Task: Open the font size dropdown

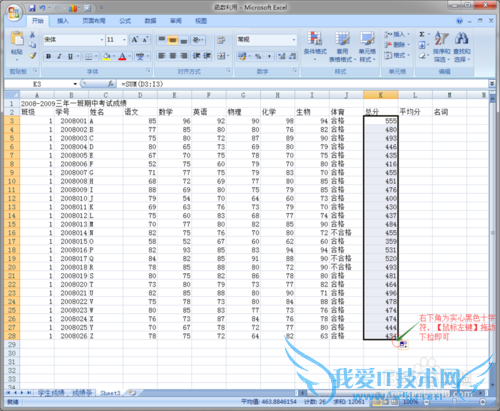Action: 124,40
